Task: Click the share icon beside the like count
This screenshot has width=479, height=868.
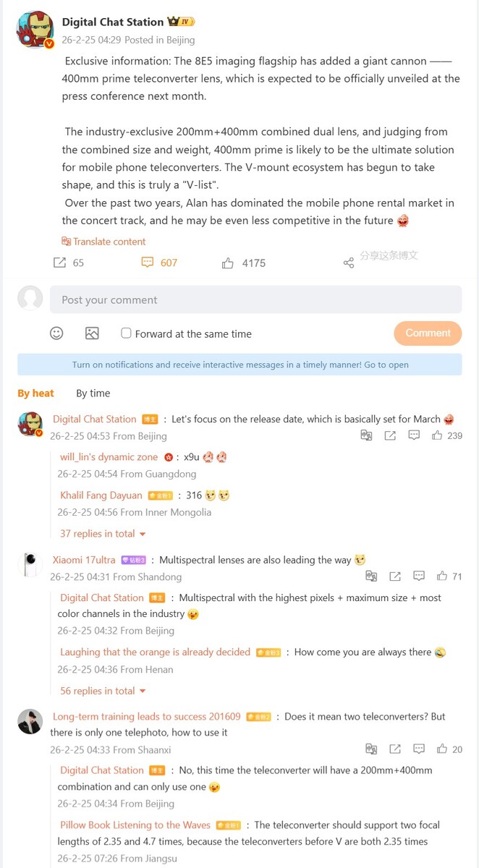Action: pyautogui.click(x=349, y=263)
